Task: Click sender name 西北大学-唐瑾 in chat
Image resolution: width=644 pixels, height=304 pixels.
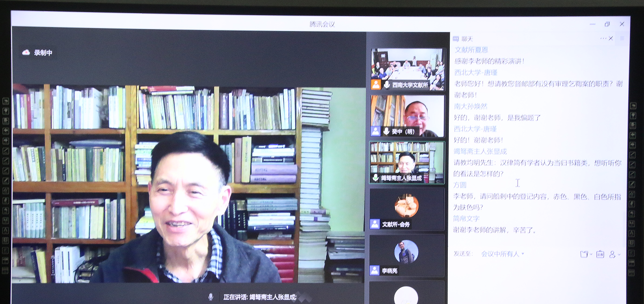Action: [475, 72]
